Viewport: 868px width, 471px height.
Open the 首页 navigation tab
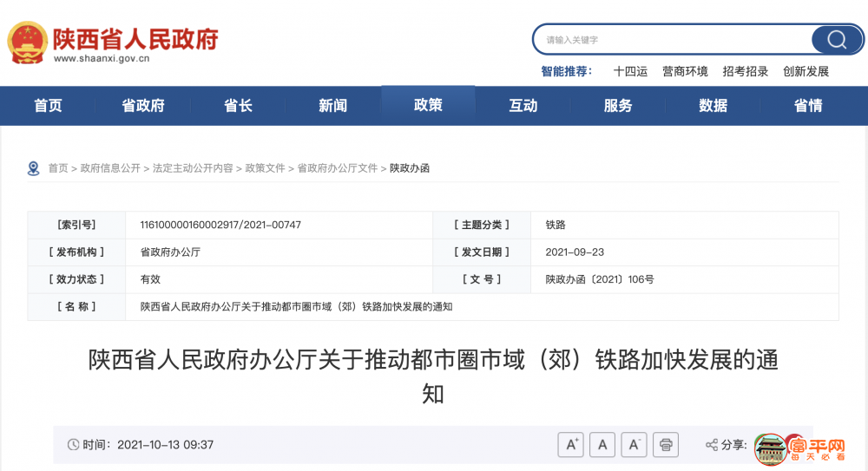tap(48, 105)
